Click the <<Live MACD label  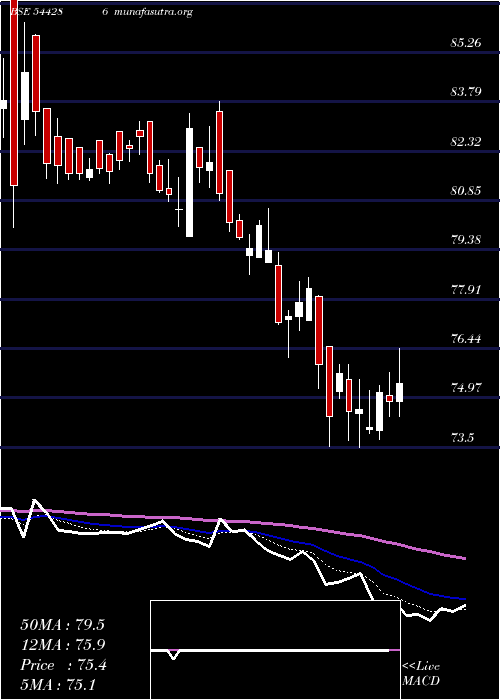[x=421, y=674]
